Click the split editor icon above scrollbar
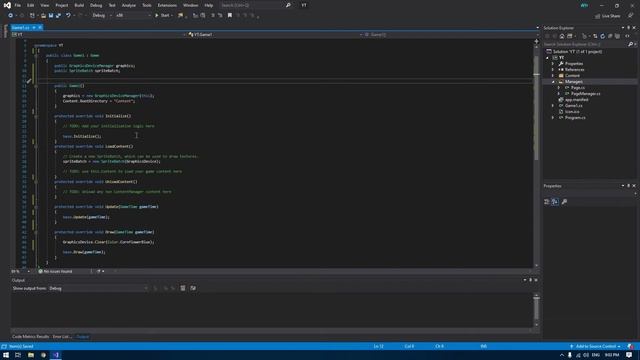Image resolution: width=640 pixels, height=360 pixels. coord(536,41)
